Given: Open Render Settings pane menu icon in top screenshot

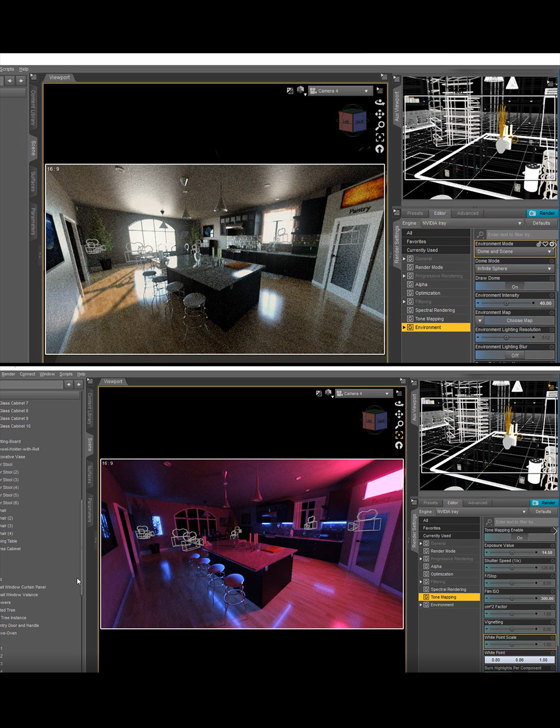Looking at the screenshot, I should [396, 213].
